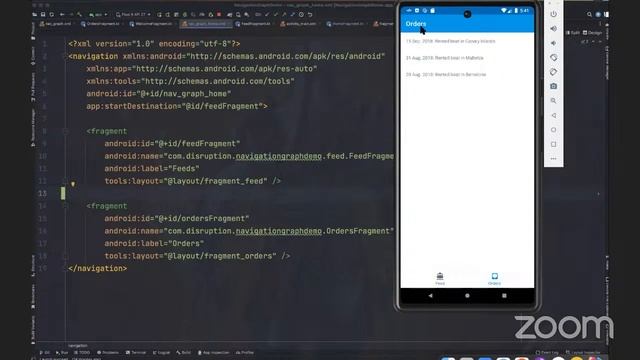Open the Problems tool window
Viewport: 640px width, 360px height.
pyautogui.click(x=108, y=353)
